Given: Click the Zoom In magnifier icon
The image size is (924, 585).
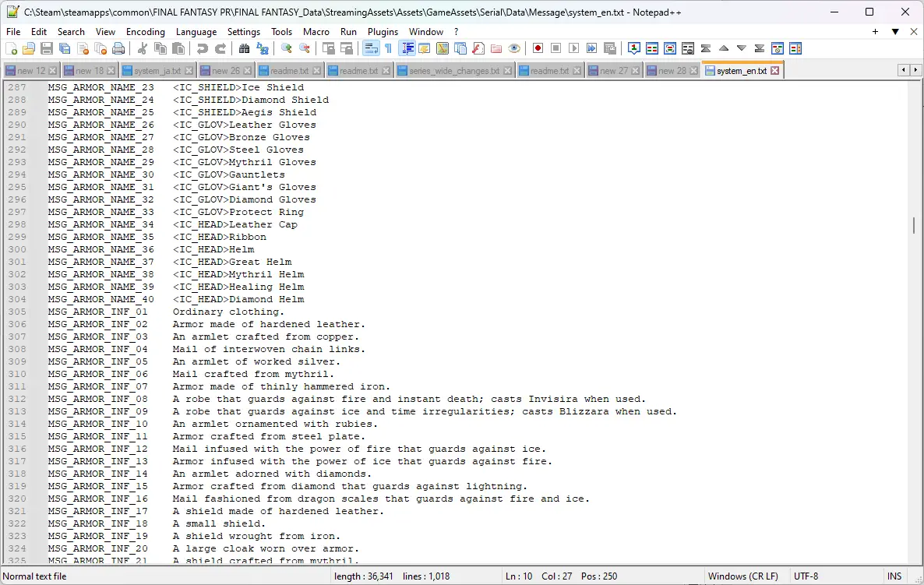Looking at the screenshot, I should point(287,49).
